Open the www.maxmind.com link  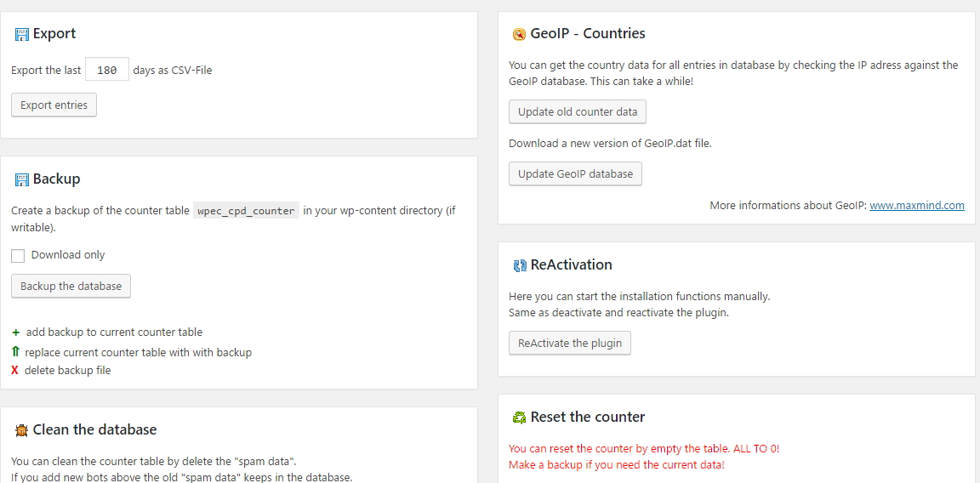click(916, 206)
